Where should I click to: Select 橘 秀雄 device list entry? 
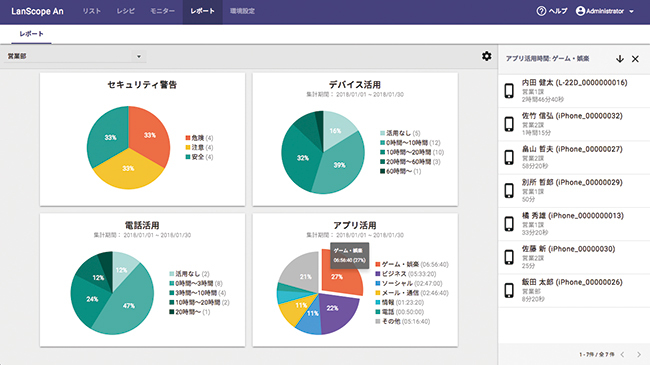coord(574,224)
